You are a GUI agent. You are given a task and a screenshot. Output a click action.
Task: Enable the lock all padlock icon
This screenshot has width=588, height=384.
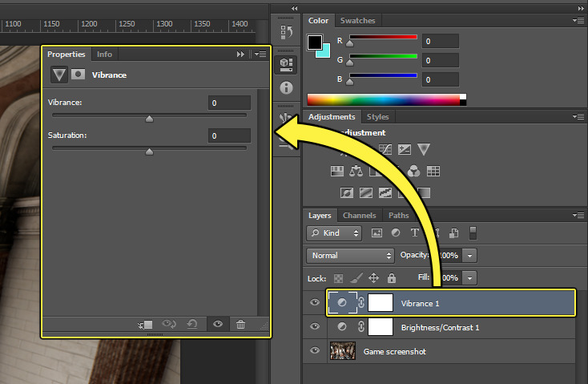point(392,278)
